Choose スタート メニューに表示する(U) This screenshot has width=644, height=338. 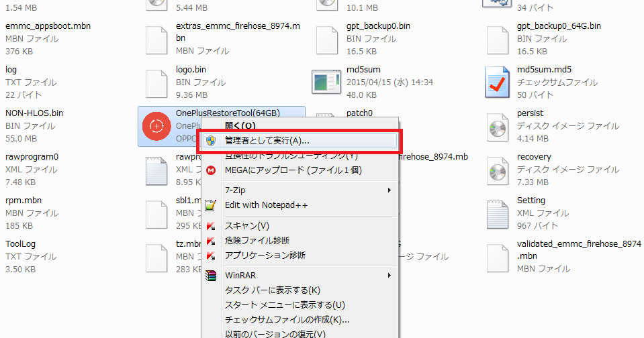pos(285,304)
